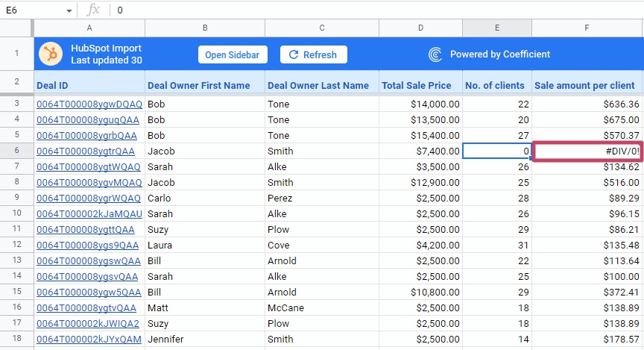Open deal link 0064T000008ygtrQAA
The width and height of the screenshot is (644, 350).
click(x=85, y=151)
